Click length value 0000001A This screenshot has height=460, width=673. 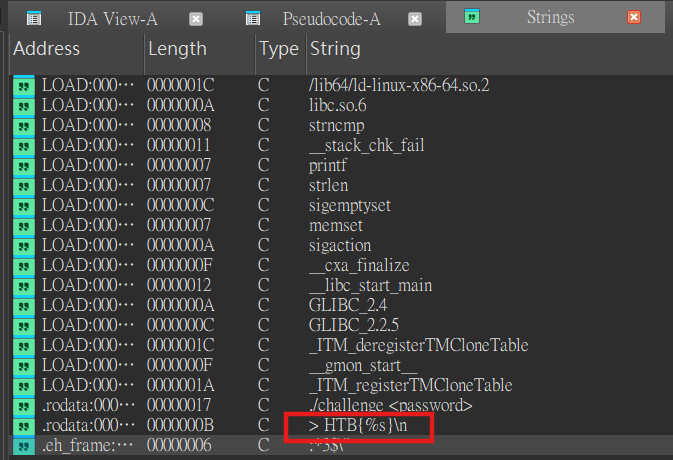pyautogui.click(x=180, y=385)
